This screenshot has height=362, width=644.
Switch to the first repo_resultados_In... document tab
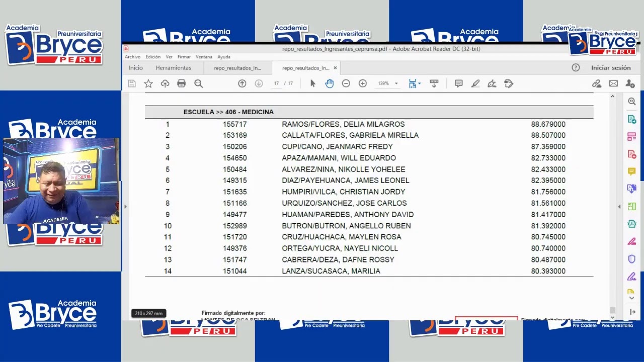237,68
